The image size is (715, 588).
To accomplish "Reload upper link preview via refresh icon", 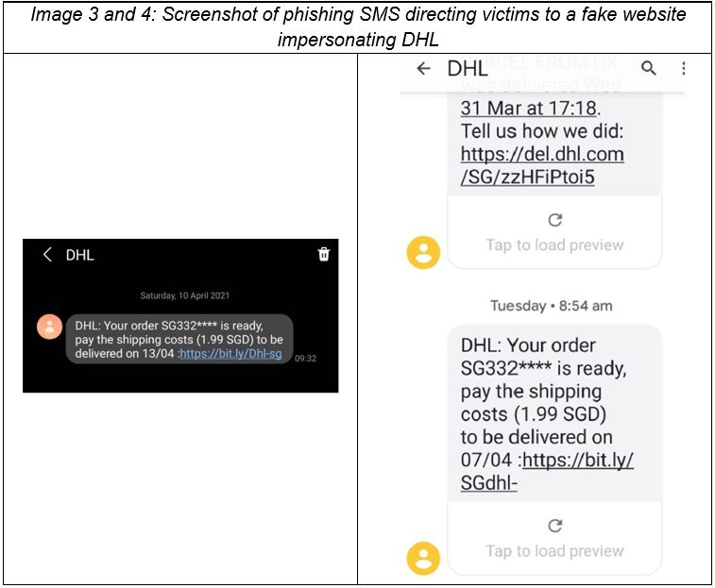I will 555,220.
